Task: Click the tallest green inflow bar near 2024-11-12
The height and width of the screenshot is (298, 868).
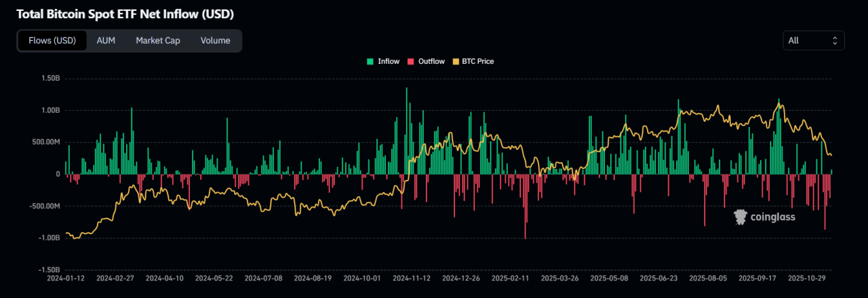Action: pos(407,129)
